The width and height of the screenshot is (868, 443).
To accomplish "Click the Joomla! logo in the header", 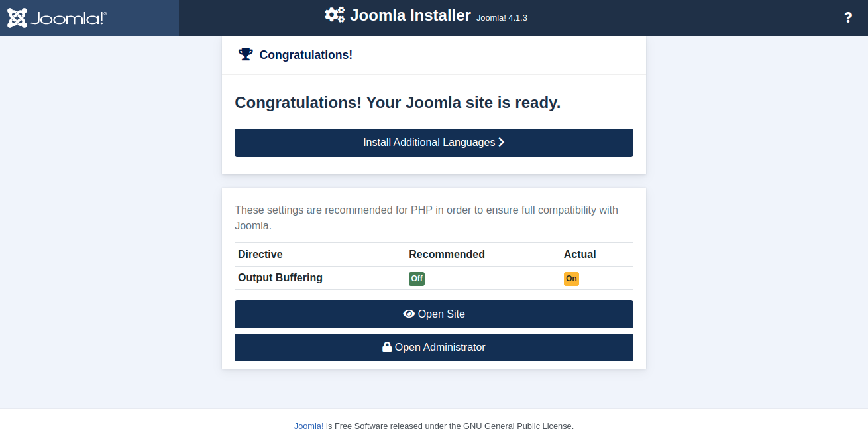I will 57,18.
